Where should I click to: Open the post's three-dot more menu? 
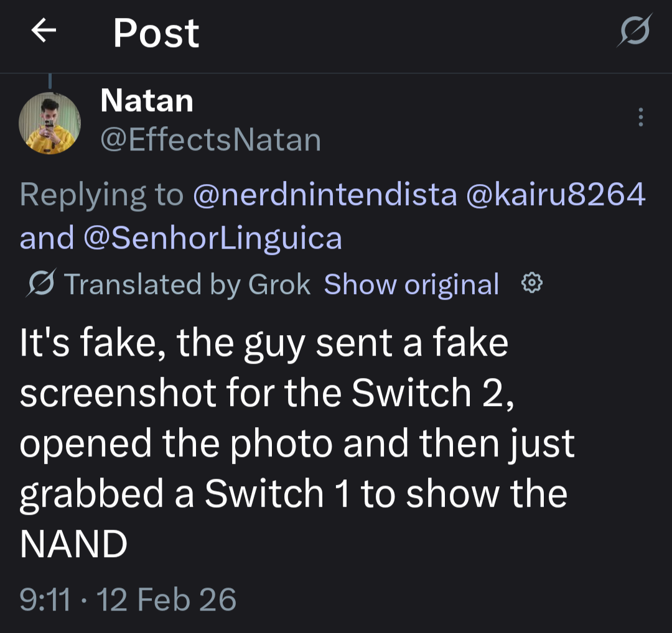[x=640, y=118]
